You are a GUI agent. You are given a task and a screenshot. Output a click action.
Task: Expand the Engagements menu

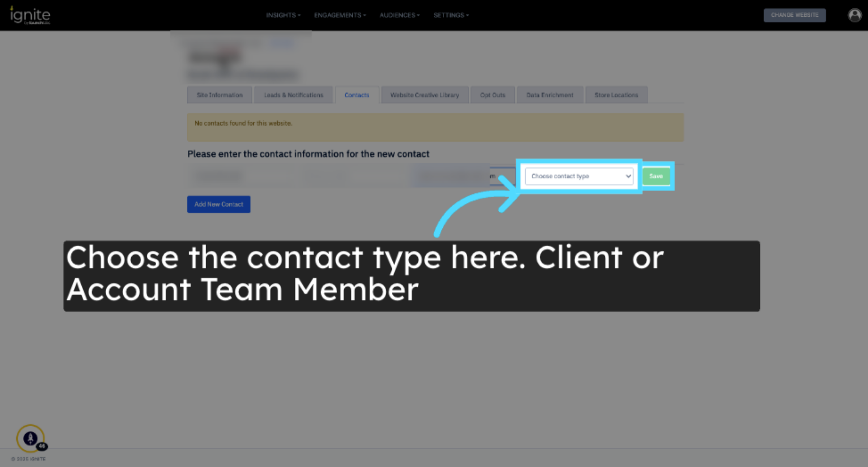point(340,15)
